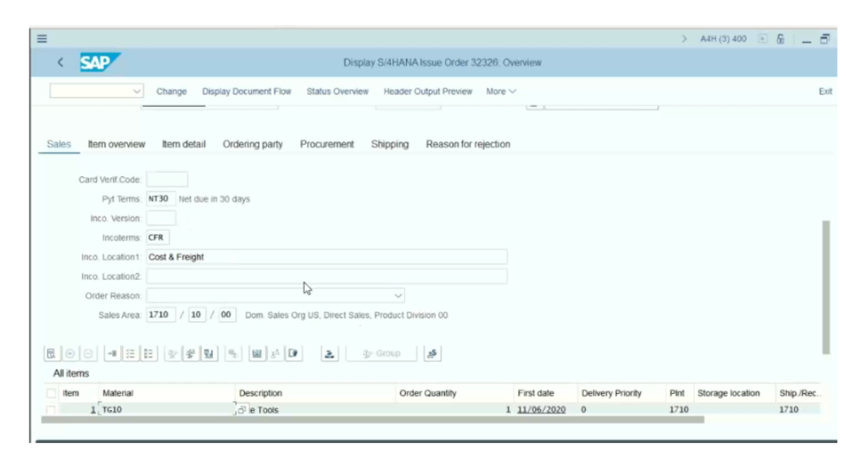Click the division field 00
This screenshot has height=466, width=868.
[x=226, y=315]
